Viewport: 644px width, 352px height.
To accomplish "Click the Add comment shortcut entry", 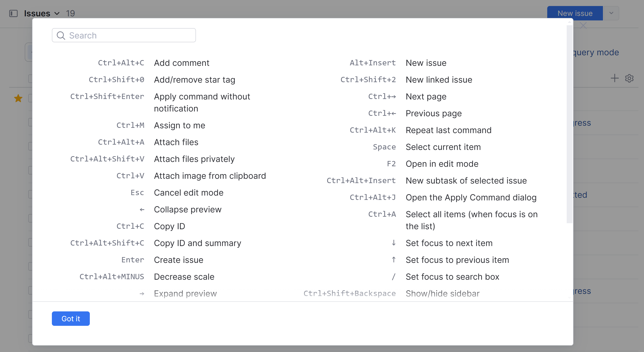I will point(182,63).
